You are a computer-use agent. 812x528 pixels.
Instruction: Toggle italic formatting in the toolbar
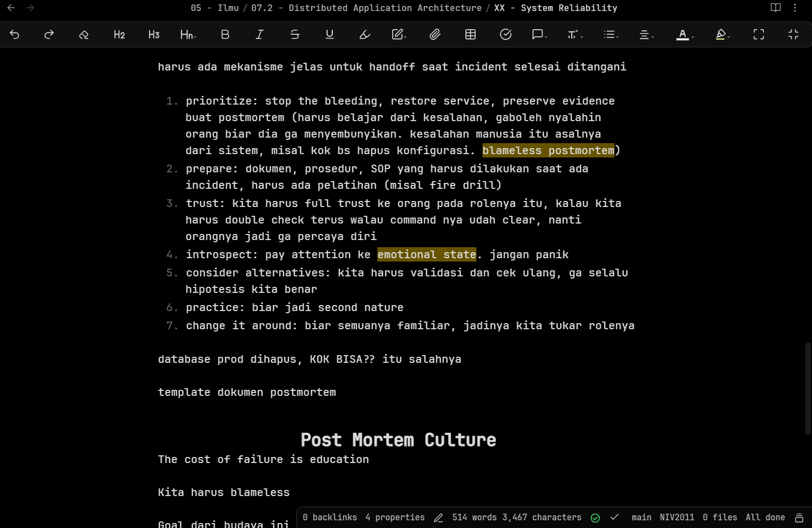pyautogui.click(x=259, y=34)
